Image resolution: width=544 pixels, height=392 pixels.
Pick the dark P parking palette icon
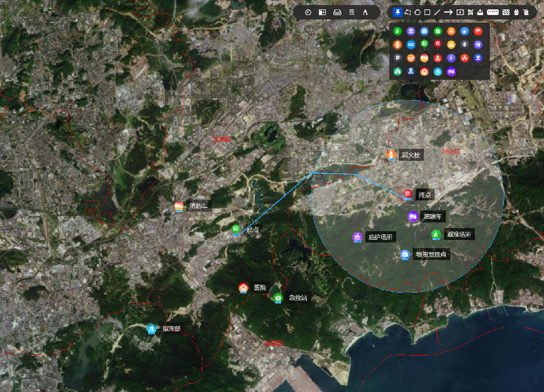tap(397, 58)
